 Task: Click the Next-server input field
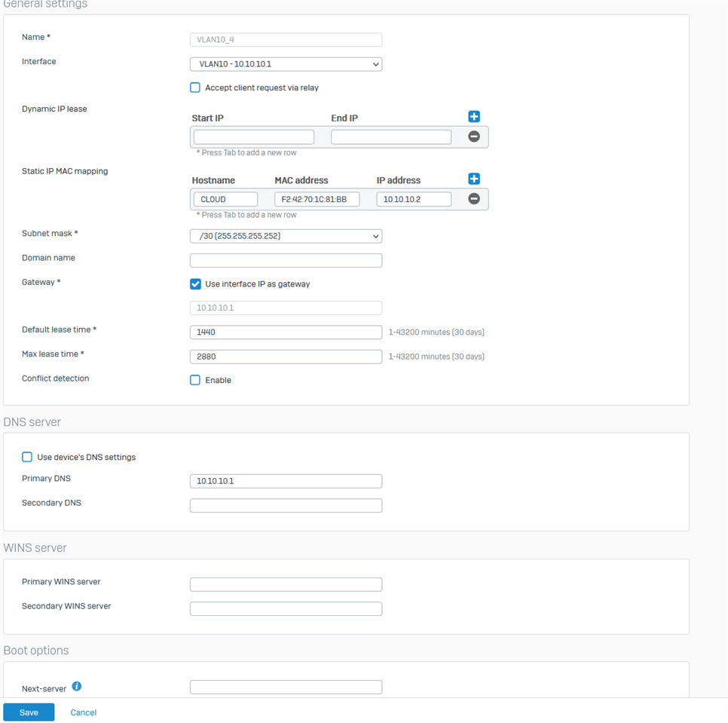click(286, 688)
